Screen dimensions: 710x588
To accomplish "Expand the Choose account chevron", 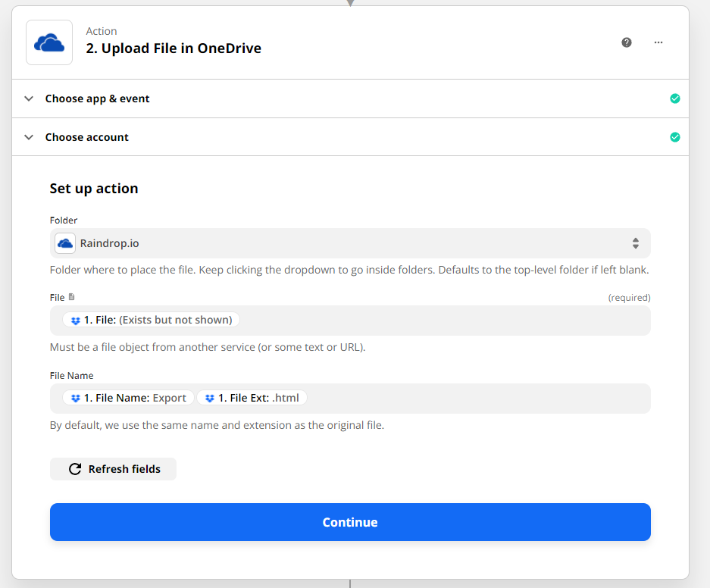I will coord(29,137).
